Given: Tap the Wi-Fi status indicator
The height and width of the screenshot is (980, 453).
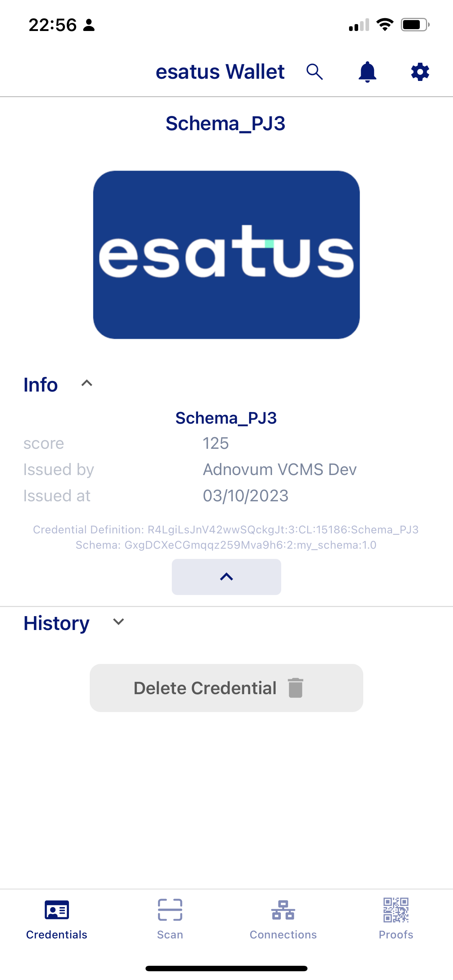Looking at the screenshot, I should pyautogui.click(x=385, y=24).
